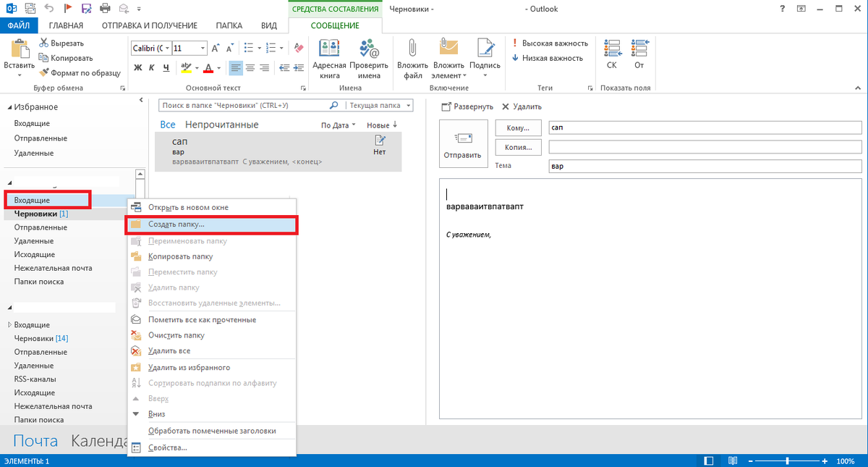Open the font size 11 dropdown
Viewport: 868px width, 467px height.
pos(202,48)
